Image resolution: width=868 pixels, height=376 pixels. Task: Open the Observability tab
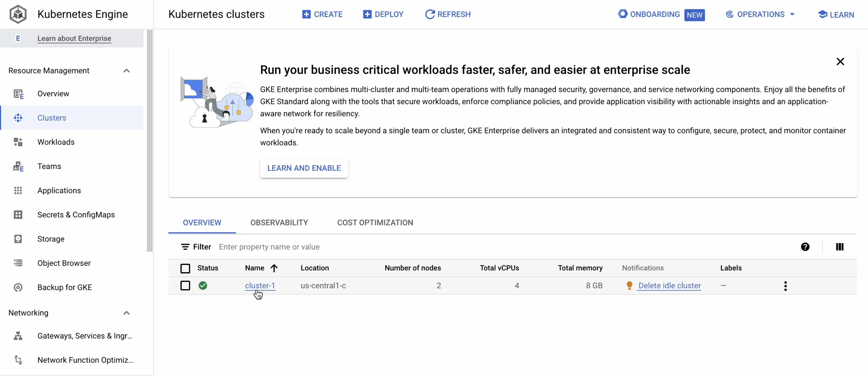[279, 222]
